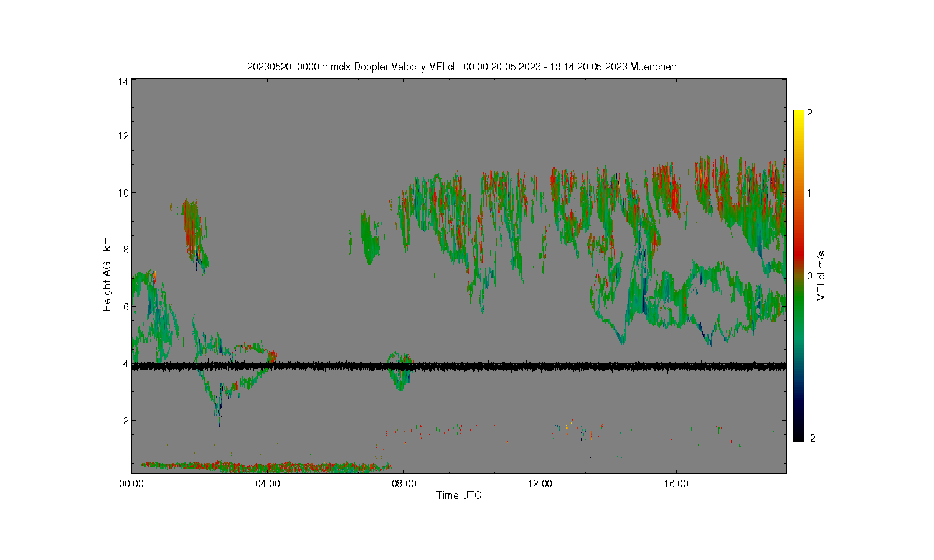Click the "Time UTC" axis label

click(x=459, y=495)
